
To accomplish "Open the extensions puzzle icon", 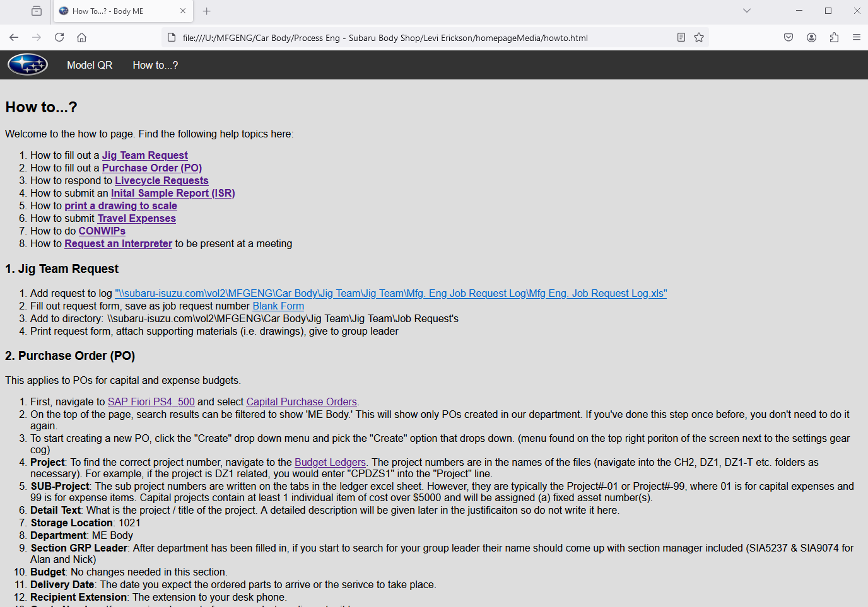I will [x=834, y=38].
